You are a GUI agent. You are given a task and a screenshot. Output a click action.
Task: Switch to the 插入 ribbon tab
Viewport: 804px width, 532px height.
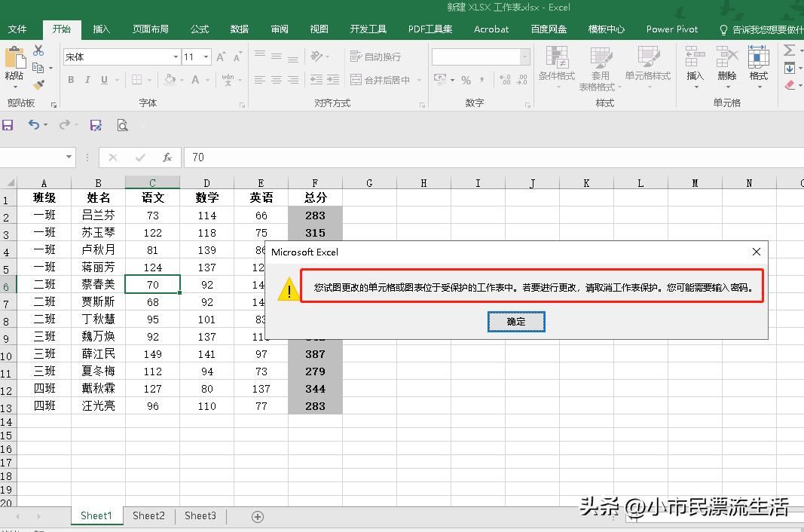click(102, 29)
